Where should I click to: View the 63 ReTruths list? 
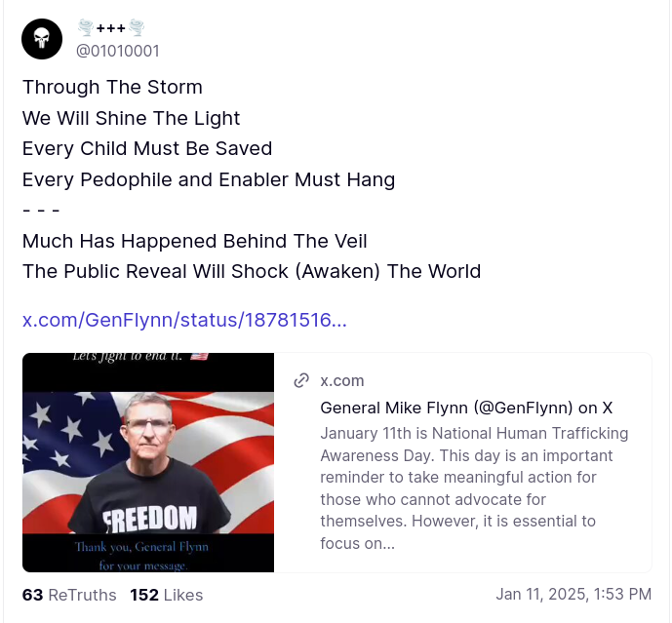[x=69, y=595]
